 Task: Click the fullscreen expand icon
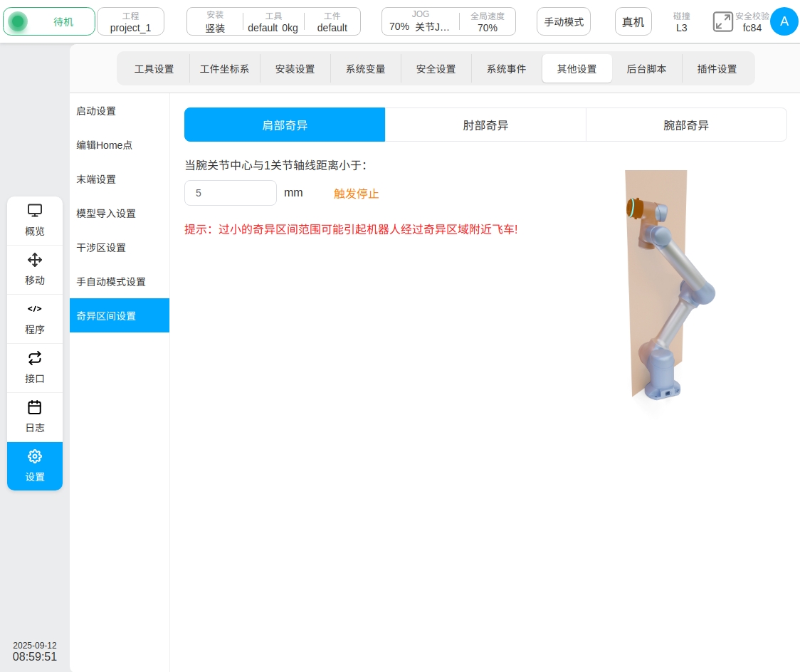coord(723,21)
